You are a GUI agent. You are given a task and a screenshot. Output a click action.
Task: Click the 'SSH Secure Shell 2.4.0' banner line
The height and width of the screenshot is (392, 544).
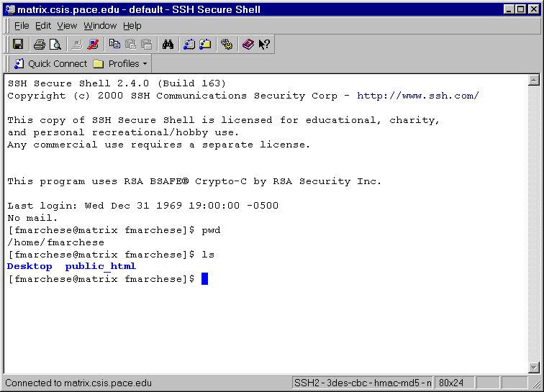117,83
